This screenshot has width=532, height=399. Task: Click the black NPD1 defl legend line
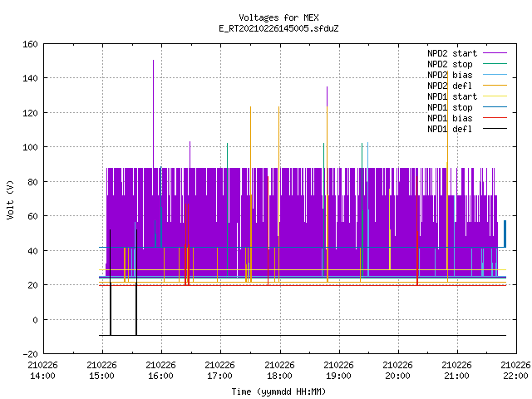point(495,129)
